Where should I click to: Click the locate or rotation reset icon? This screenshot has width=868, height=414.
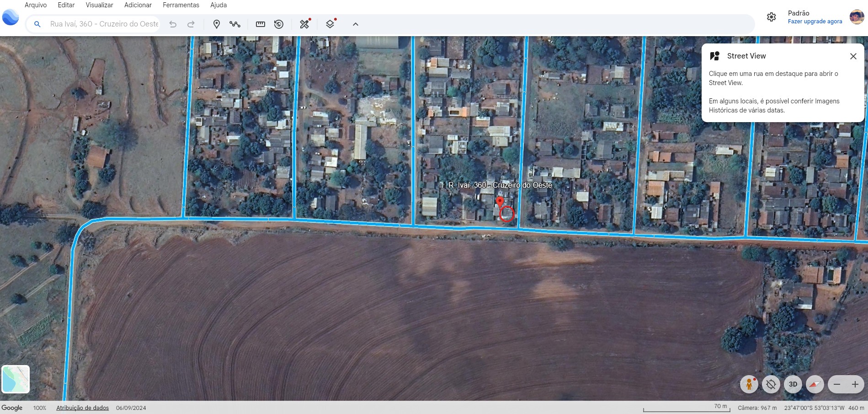771,384
